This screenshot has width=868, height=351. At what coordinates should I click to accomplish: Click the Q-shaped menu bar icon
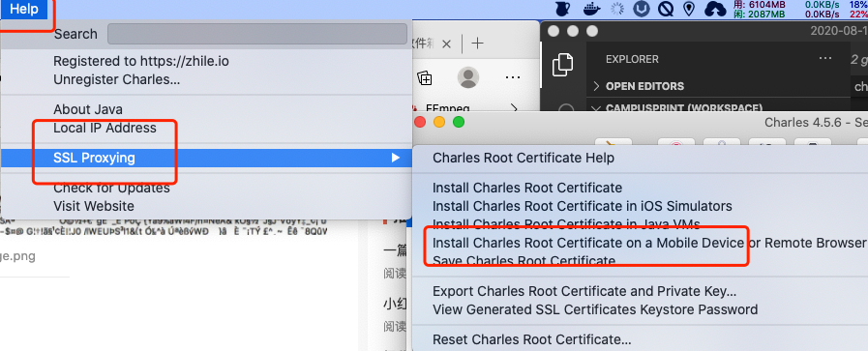[x=666, y=9]
